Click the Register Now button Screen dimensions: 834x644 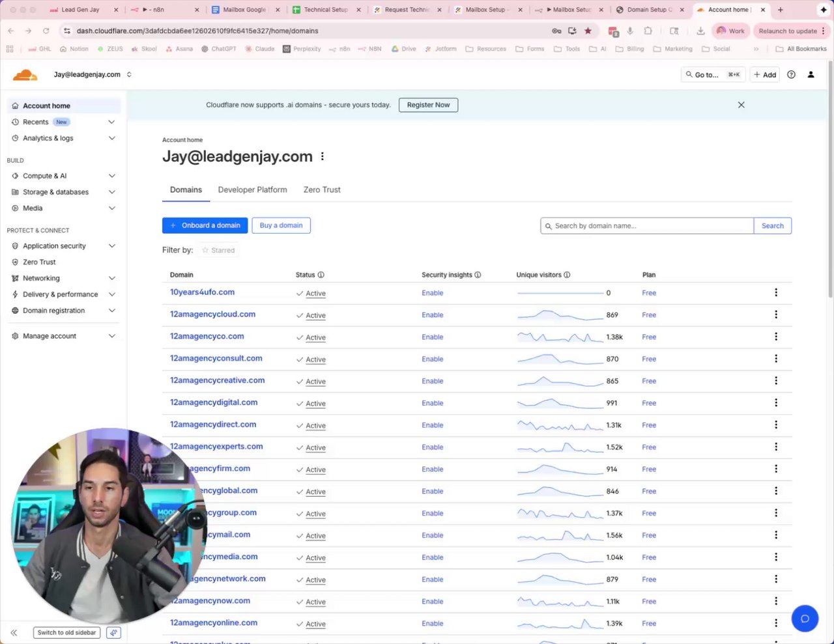coord(428,105)
